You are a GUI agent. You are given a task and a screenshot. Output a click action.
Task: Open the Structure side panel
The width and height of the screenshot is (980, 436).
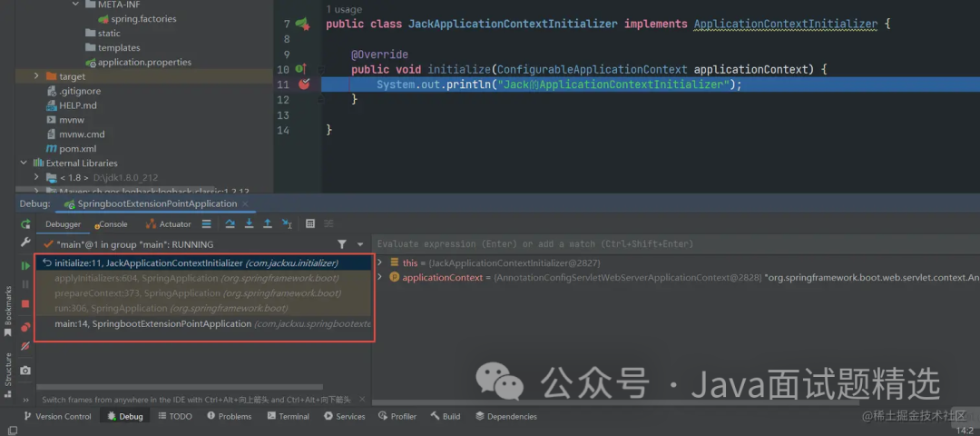(8, 374)
